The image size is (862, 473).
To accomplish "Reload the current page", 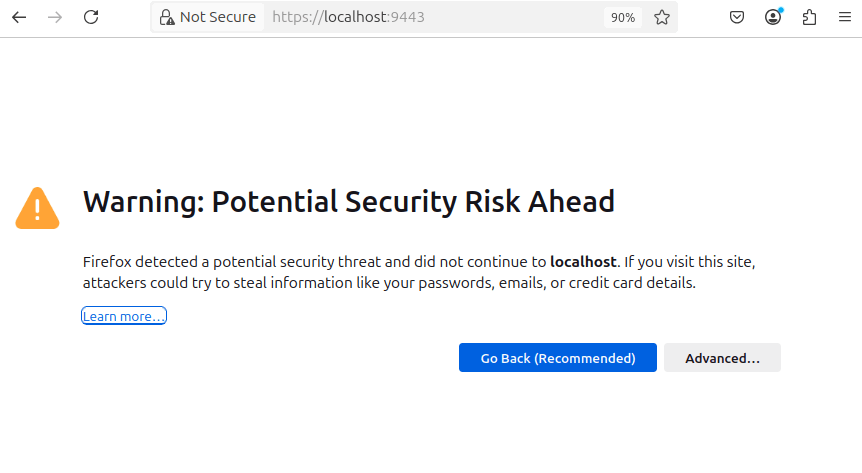I will (91, 17).
